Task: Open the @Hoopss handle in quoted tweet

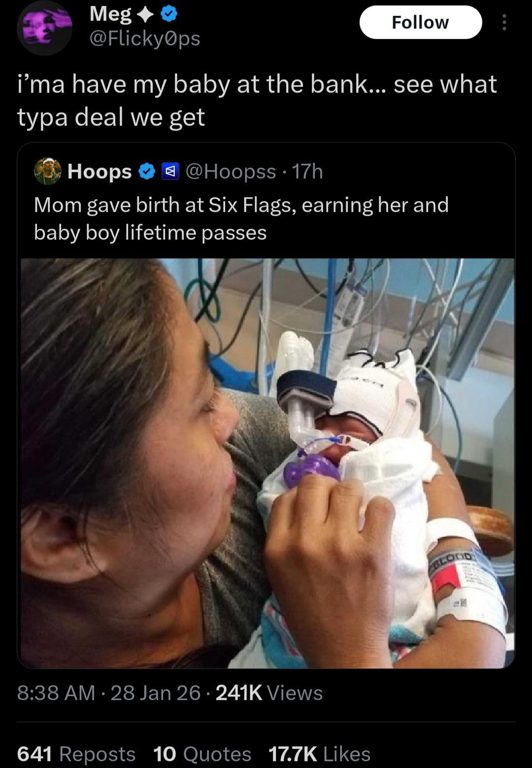Action: tap(230, 172)
